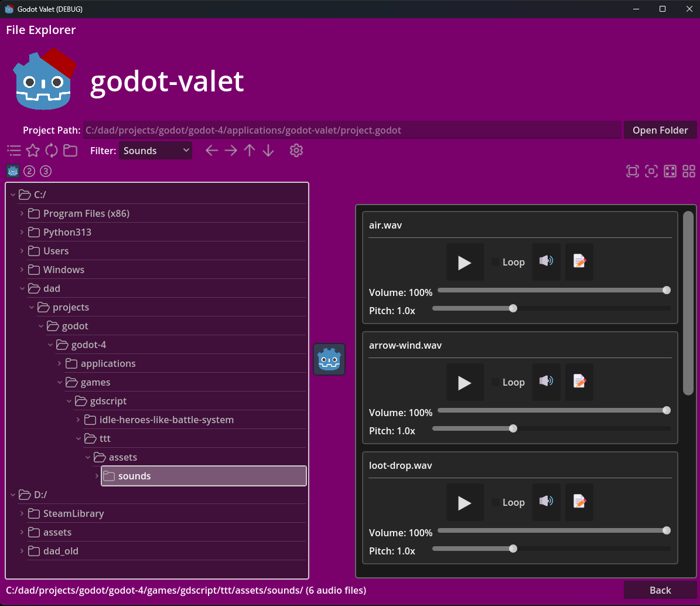Click the favorites star icon

pyautogui.click(x=33, y=151)
